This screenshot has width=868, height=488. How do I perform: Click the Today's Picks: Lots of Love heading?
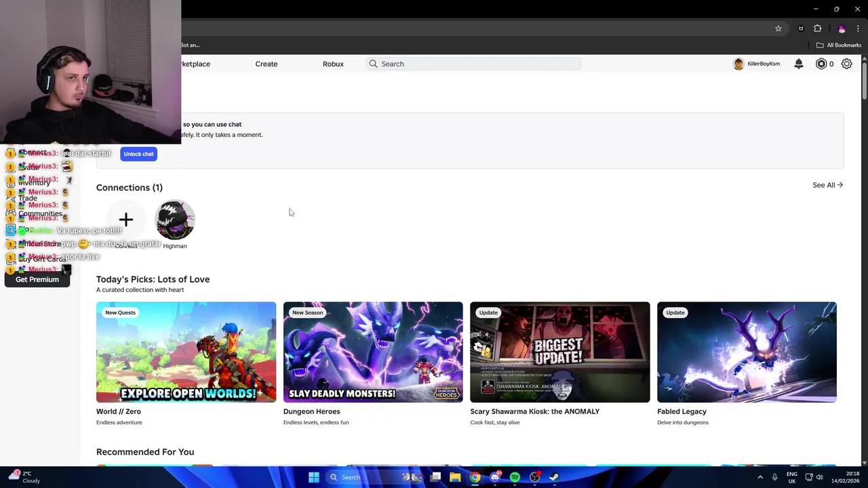click(153, 279)
